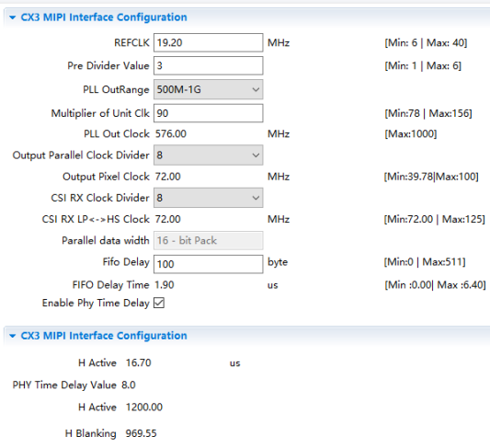Click the CSI RX range Min:72.00 | Max:125
490x448 pixels.
click(x=434, y=219)
